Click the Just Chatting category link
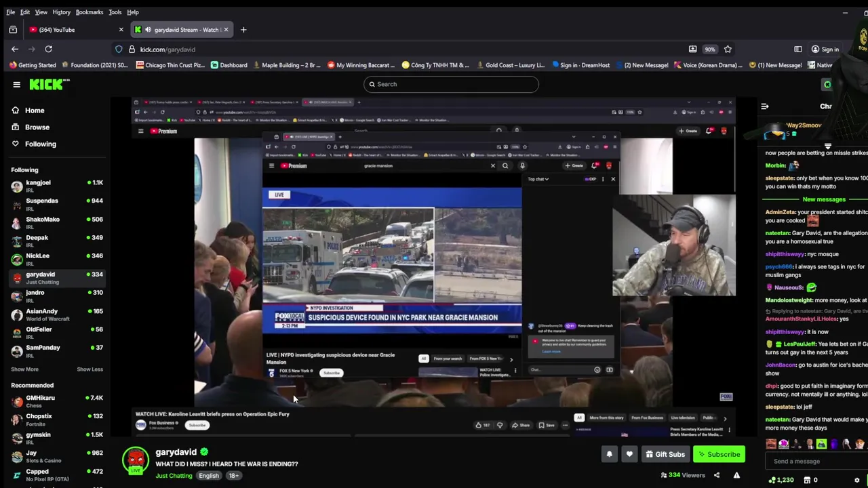The image size is (868, 488). pos(174,476)
